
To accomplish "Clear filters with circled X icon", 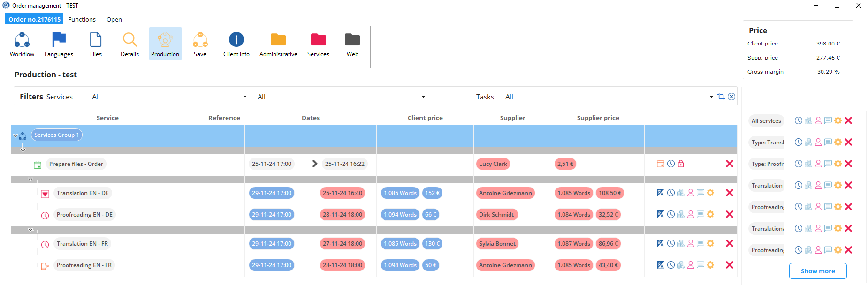I will click(x=731, y=97).
